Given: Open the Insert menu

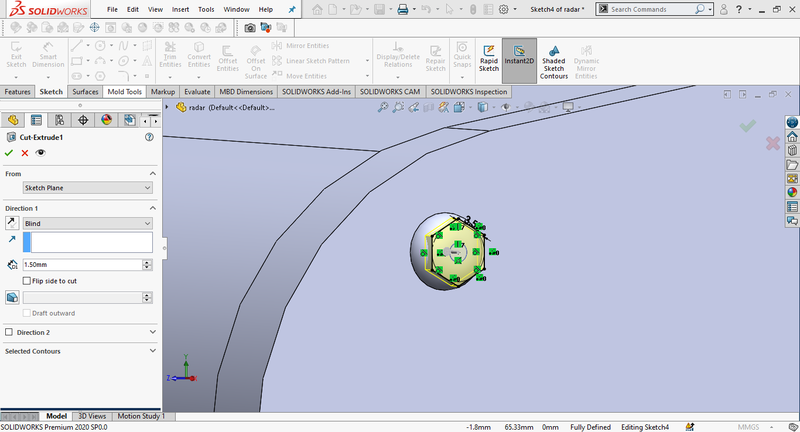Looking at the screenshot, I should [x=180, y=9].
